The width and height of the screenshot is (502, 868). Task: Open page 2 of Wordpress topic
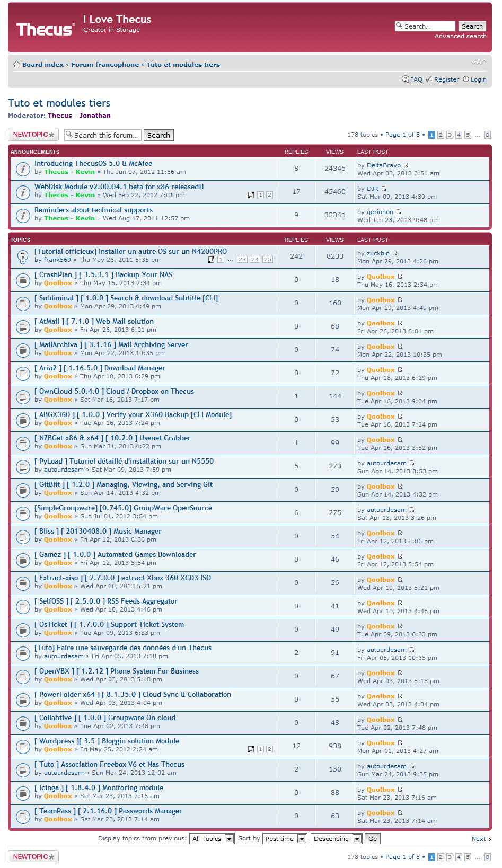pyautogui.click(x=269, y=749)
